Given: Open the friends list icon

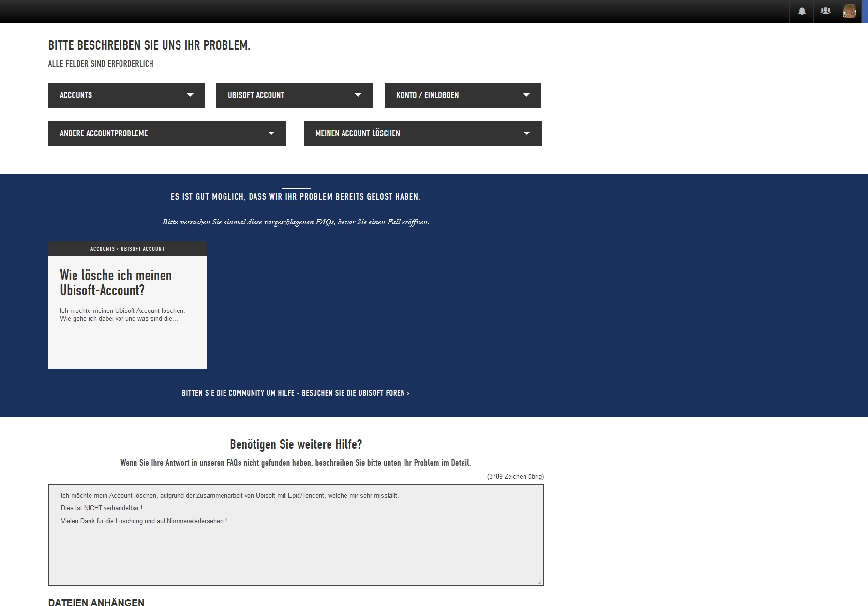Looking at the screenshot, I should click(825, 11).
